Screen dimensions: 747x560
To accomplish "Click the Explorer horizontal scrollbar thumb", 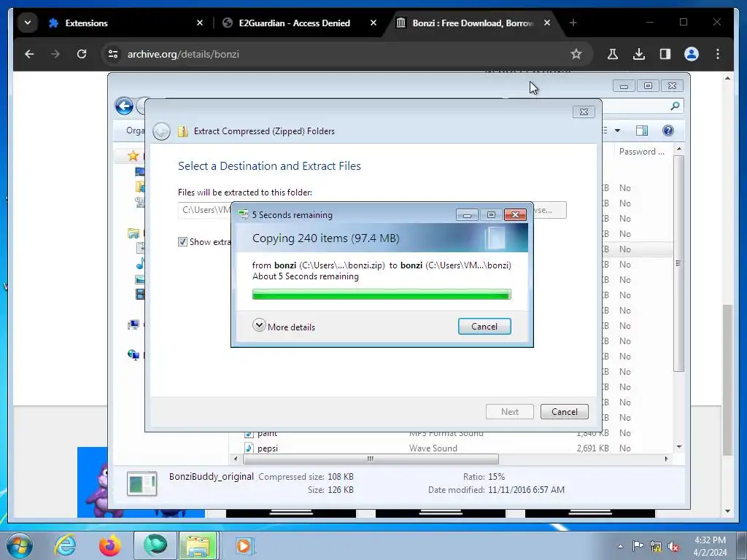I will pos(371,459).
